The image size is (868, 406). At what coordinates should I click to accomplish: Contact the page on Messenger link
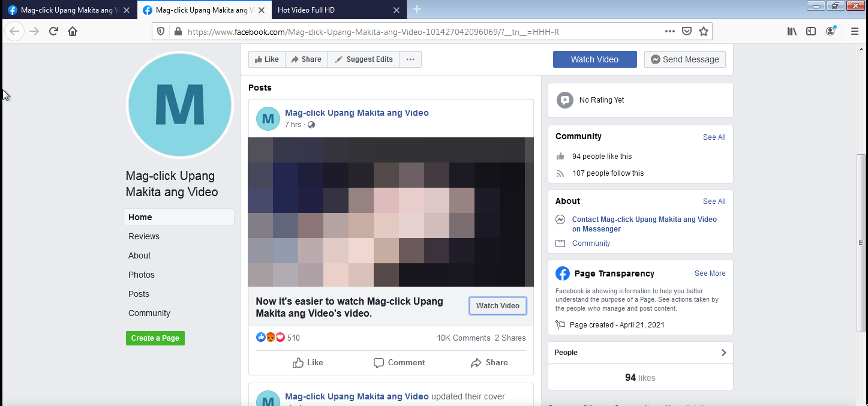point(644,224)
